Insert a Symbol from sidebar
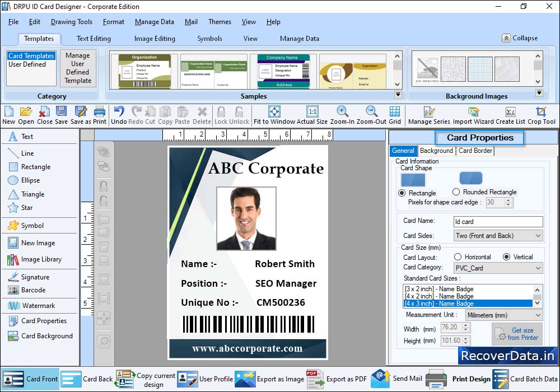Image resolution: width=560 pixels, height=392 pixels. pyautogui.click(x=26, y=226)
